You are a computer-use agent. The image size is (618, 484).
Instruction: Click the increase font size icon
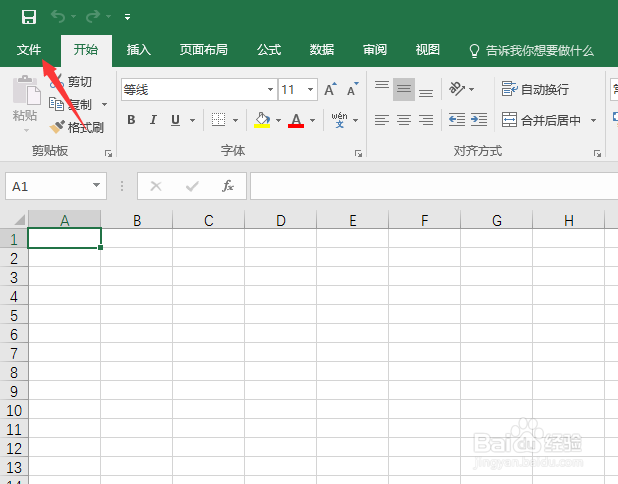(330, 89)
